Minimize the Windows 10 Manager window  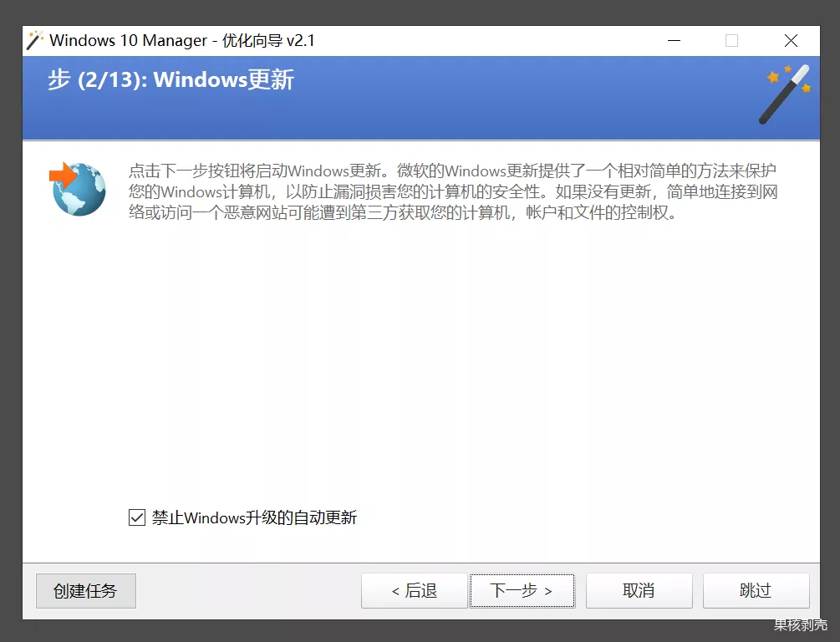674,41
